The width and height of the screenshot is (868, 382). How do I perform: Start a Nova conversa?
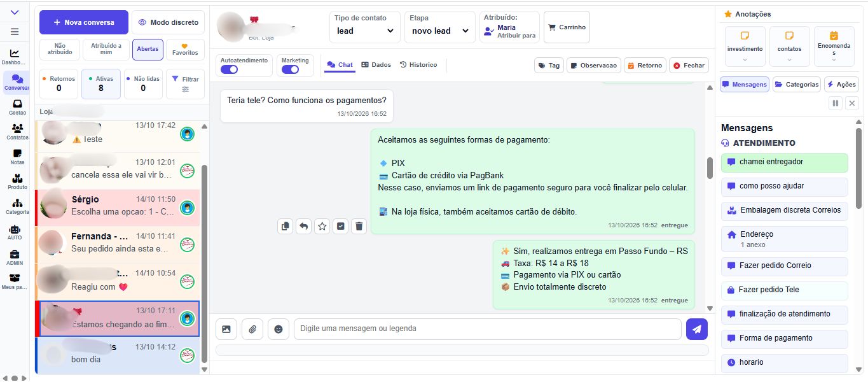(x=84, y=22)
